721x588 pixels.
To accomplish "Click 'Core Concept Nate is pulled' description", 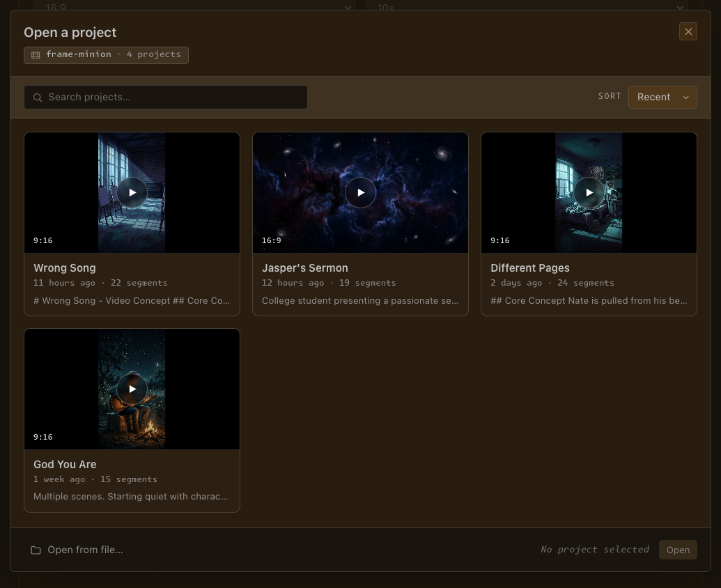I will tap(589, 301).
